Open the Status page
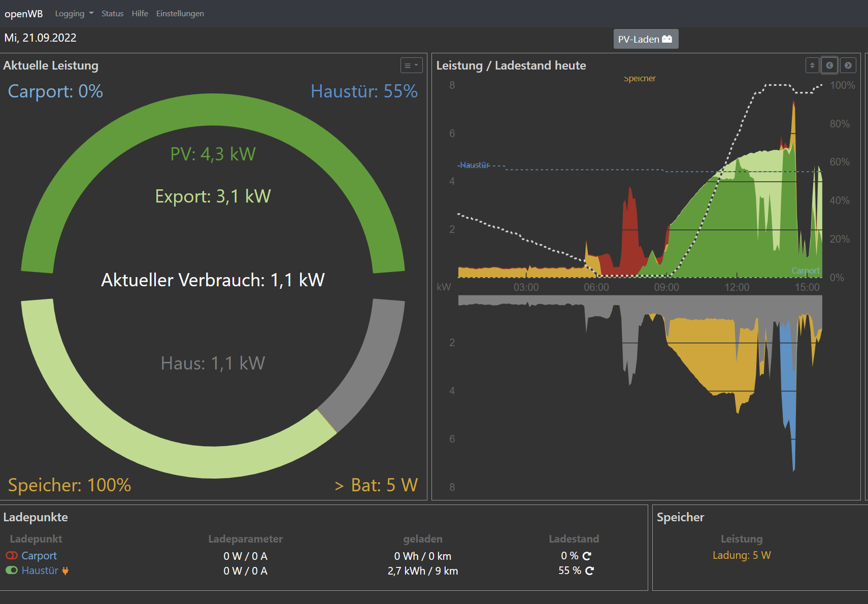Screen dimensions: 868x604 [x=112, y=14]
